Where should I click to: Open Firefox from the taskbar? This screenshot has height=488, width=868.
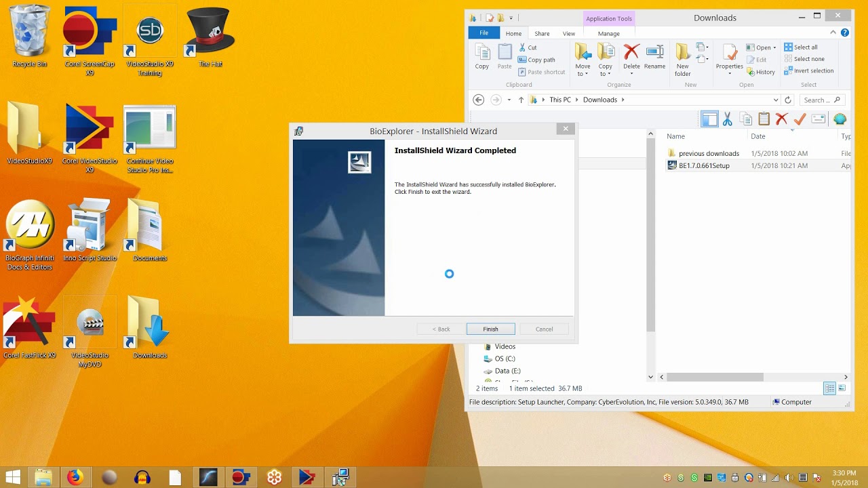pyautogui.click(x=75, y=478)
